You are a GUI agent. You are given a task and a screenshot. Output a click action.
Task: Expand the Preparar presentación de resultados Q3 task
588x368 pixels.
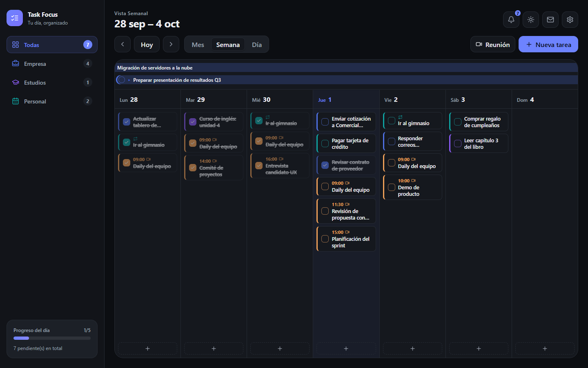coord(129,80)
